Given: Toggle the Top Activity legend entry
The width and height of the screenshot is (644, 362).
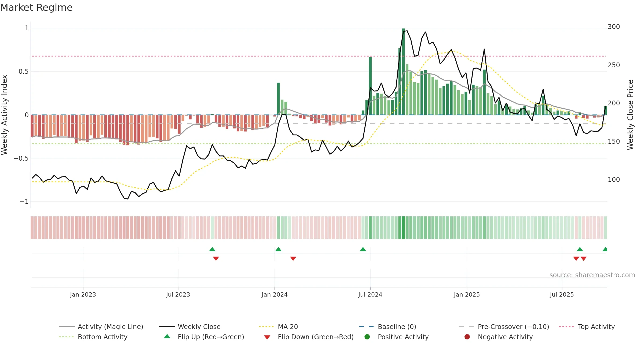Looking at the screenshot, I should (x=587, y=327).
